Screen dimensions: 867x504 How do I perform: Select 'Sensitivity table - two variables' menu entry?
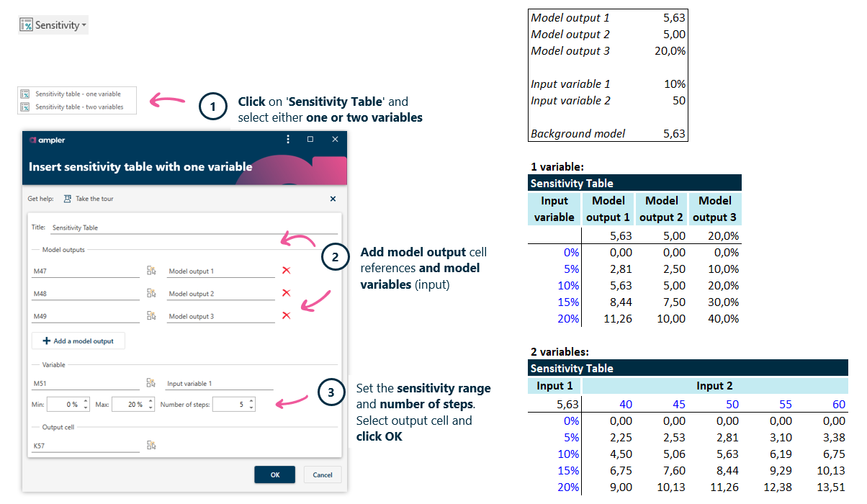[77, 107]
